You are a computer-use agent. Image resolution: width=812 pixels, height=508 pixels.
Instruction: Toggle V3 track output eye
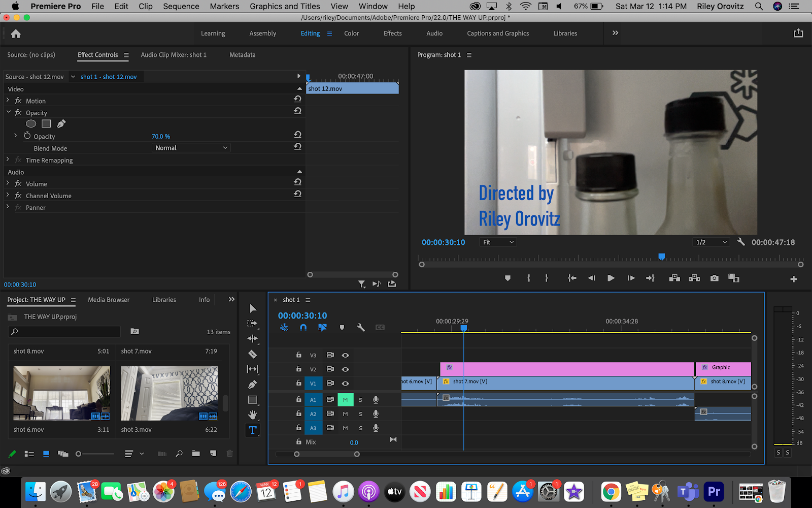(345, 355)
